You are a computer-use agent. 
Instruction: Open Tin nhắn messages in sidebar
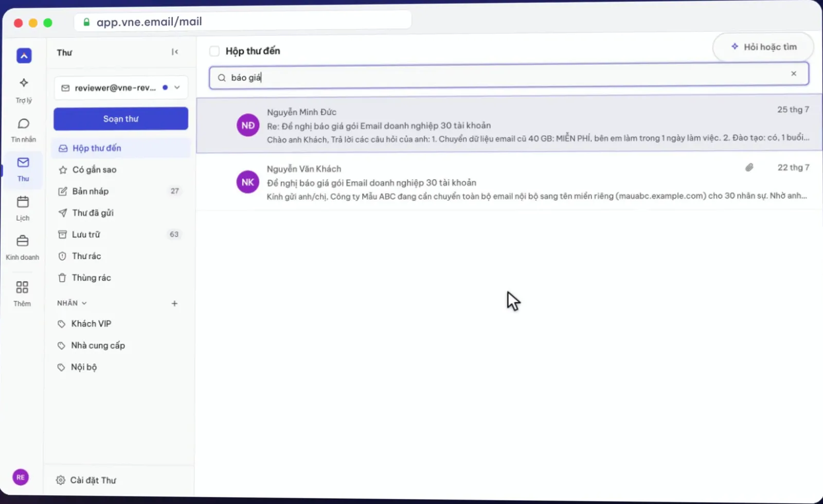(24, 130)
